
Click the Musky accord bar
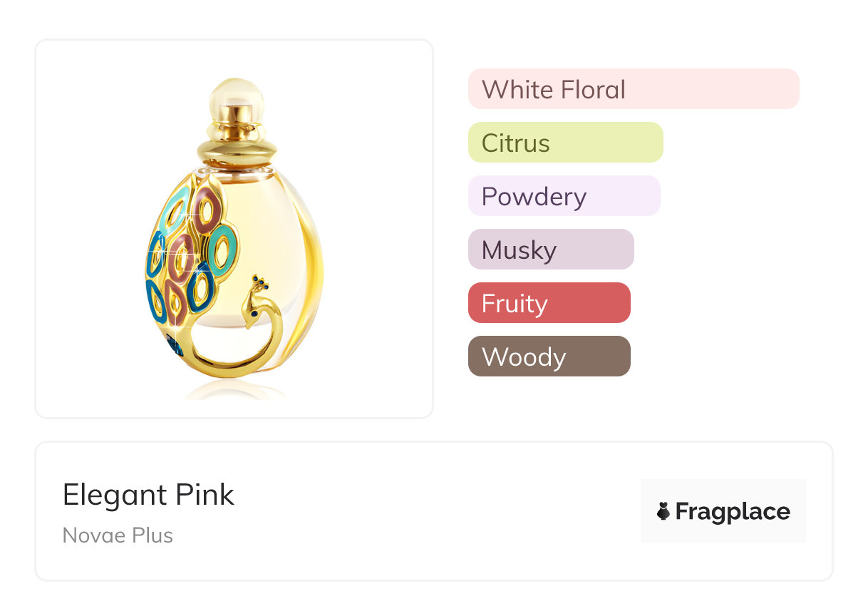550,250
